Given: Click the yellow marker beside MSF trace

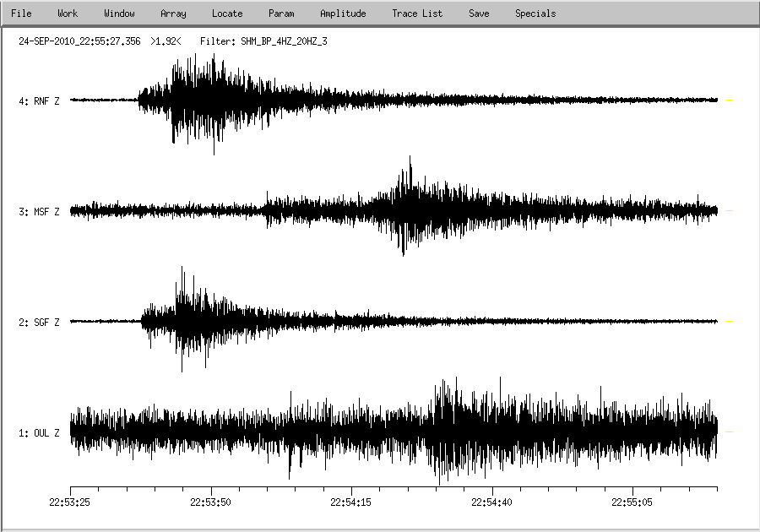Looking at the screenshot, I should coord(729,211).
